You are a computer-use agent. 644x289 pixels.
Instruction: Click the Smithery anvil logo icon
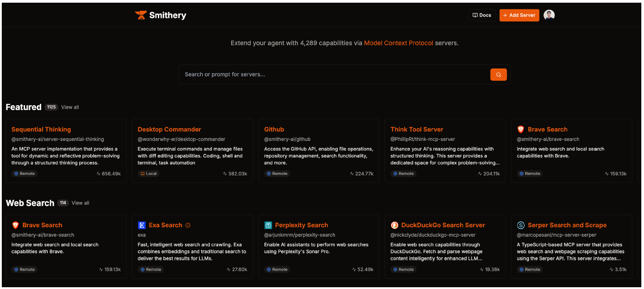click(x=140, y=15)
